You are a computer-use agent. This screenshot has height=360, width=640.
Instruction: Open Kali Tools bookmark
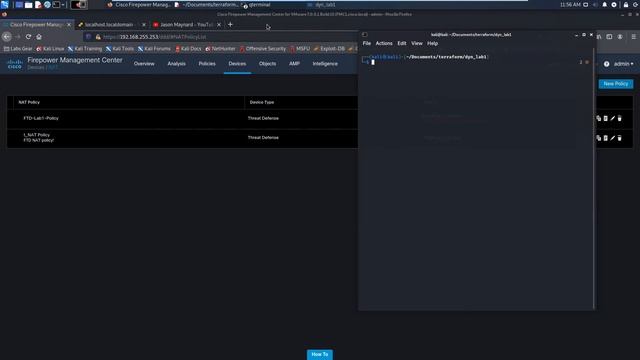tap(120, 49)
